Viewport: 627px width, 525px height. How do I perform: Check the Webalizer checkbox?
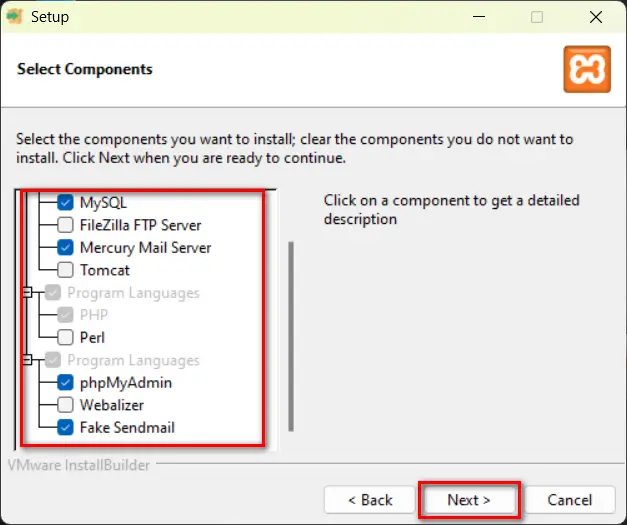65,405
